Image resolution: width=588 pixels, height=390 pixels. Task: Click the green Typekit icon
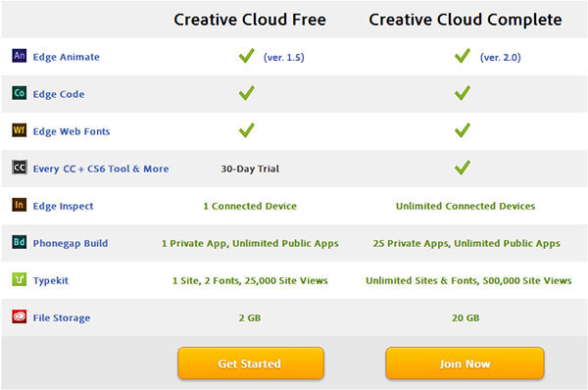point(20,279)
